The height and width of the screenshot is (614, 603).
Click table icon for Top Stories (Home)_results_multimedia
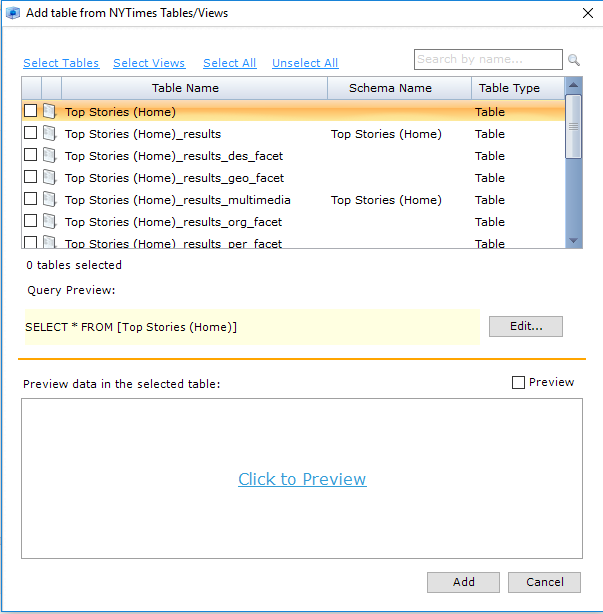49,199
